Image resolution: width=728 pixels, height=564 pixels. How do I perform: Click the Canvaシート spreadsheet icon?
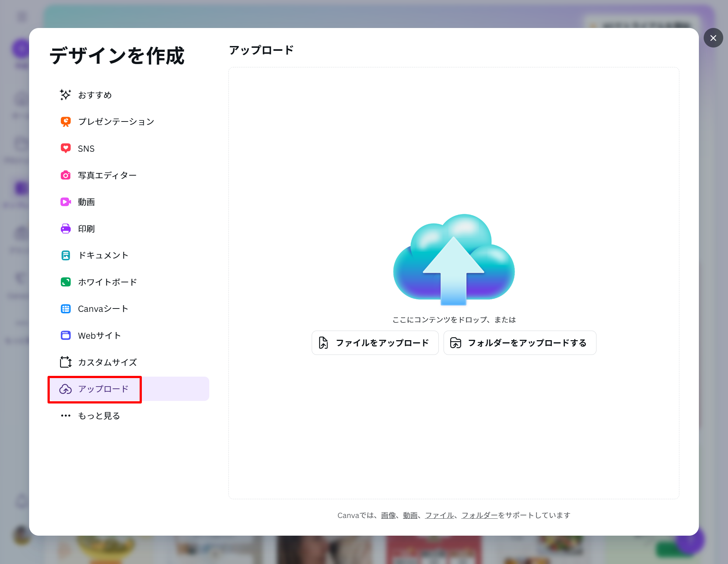point(66,309)
